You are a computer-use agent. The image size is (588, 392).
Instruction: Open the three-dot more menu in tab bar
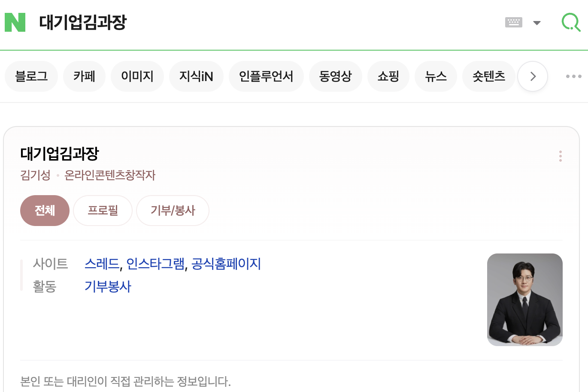(x=573, y=76)
